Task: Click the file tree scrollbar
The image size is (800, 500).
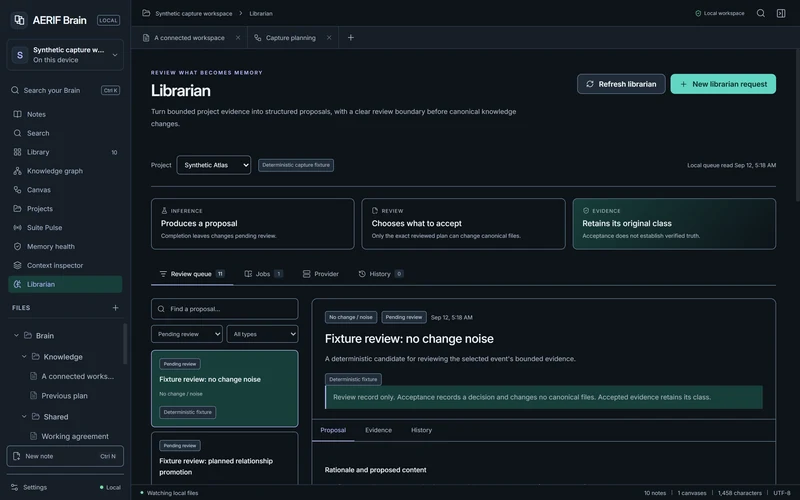Action: pyautogui.click(x=125, y=343)
